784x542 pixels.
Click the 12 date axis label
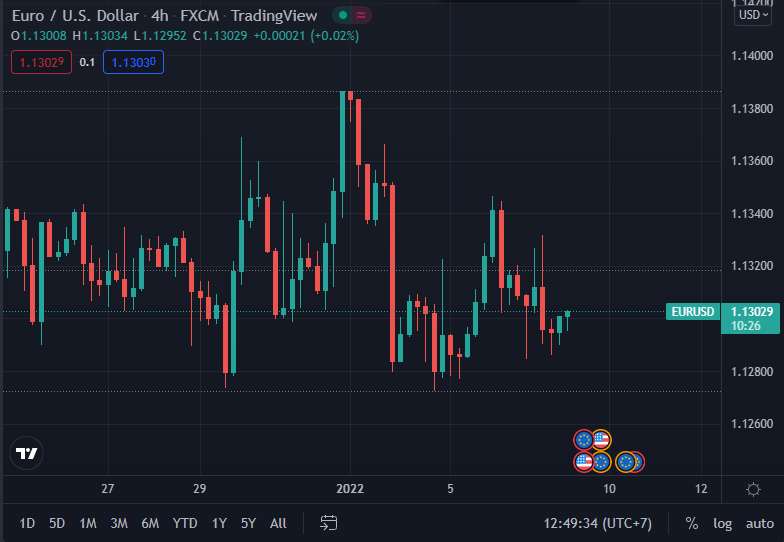pos(701,488)
